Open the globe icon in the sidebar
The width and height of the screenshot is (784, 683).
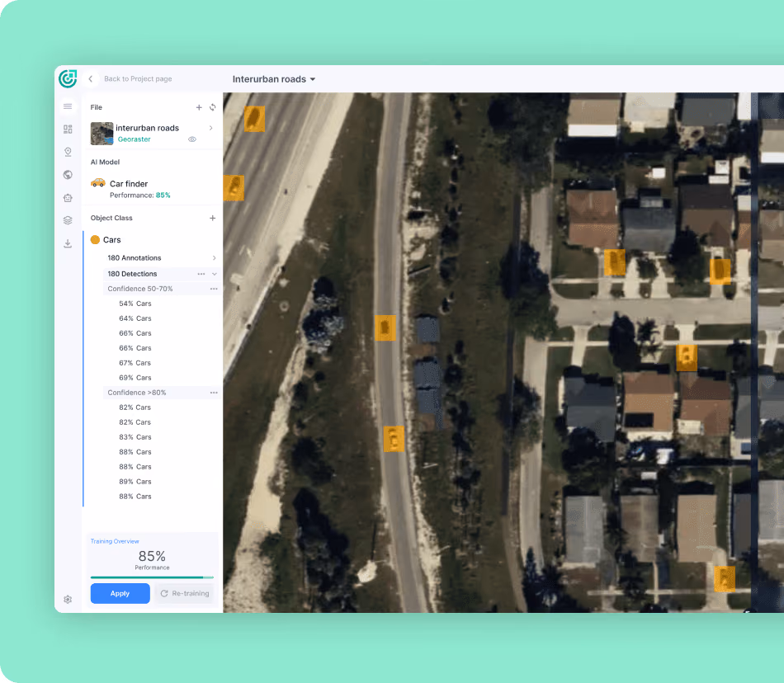tap(68, 175)
